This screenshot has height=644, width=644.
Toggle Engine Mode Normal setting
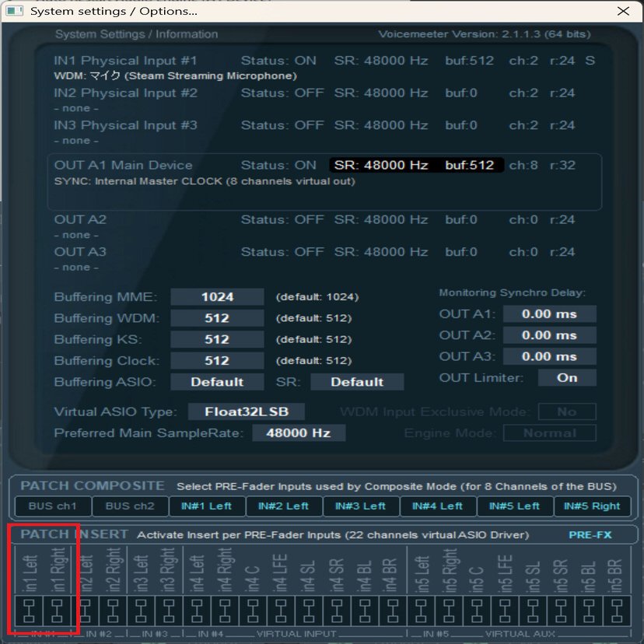550,433
